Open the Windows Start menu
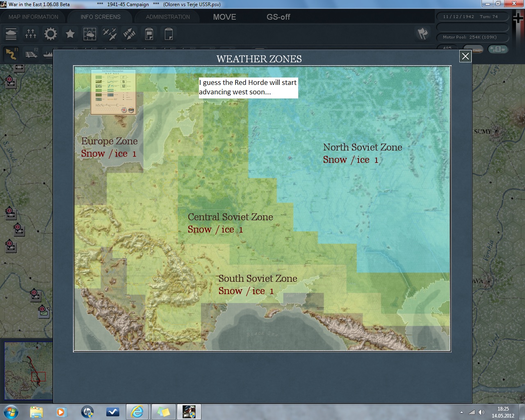Screen dimensions: 525x420 pyautogui.click(x=11, y=411)
